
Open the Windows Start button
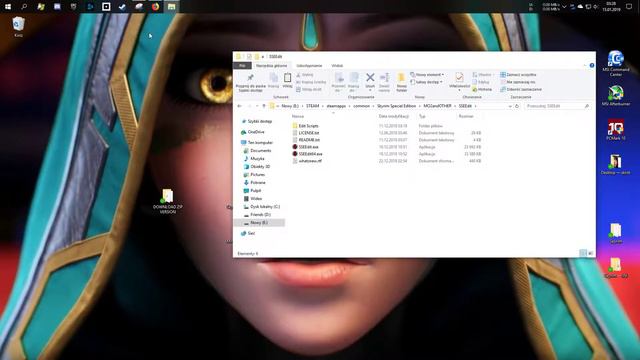pyautogui.click(x=8, y=7)
